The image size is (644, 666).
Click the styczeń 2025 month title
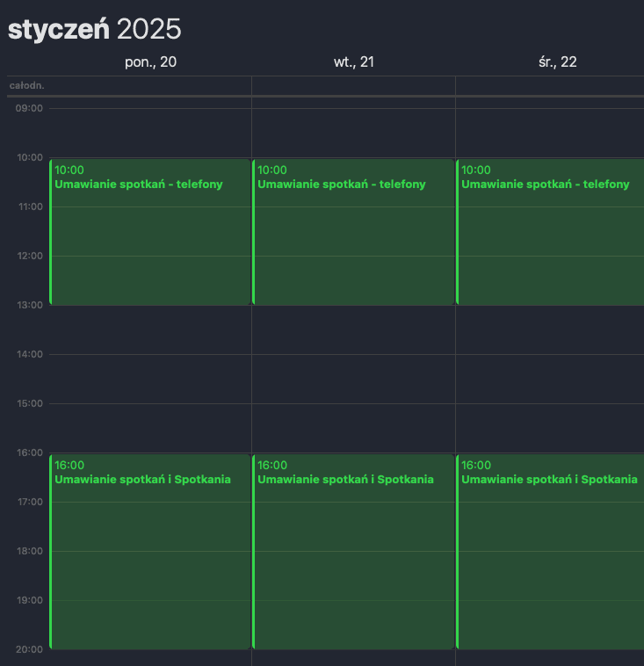[94, 29]
